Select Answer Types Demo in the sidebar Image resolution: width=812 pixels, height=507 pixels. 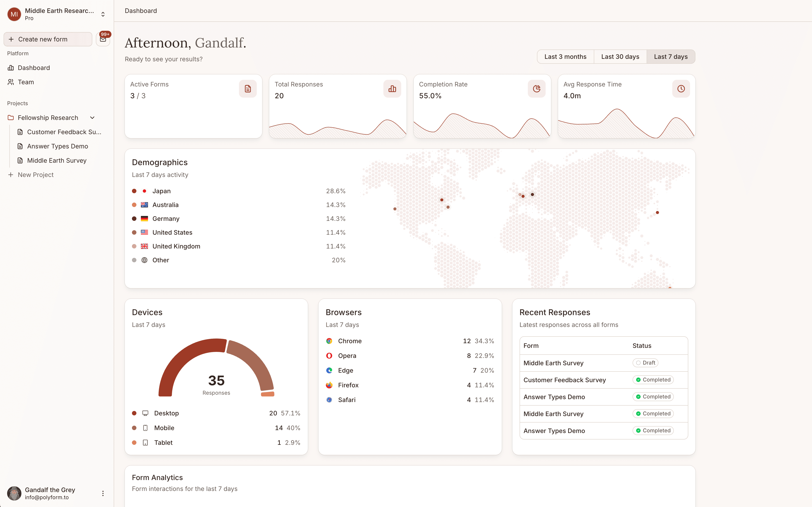point(57,146)
